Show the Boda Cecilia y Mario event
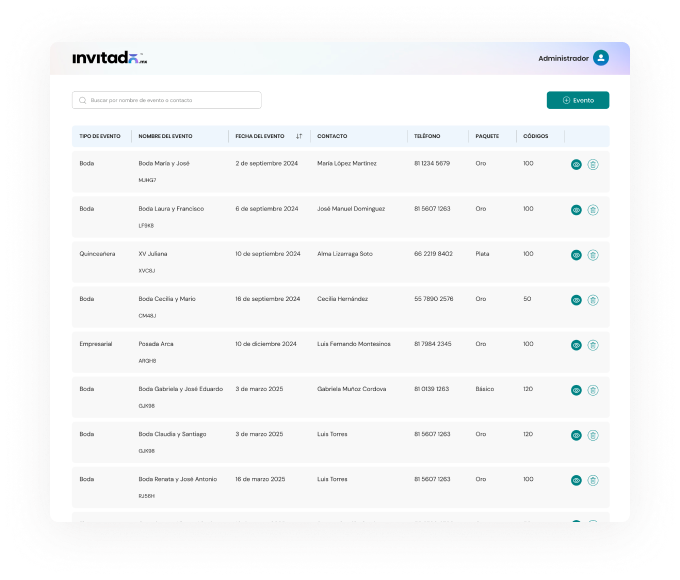Screen dimensions: 680x580 point(576,300)
